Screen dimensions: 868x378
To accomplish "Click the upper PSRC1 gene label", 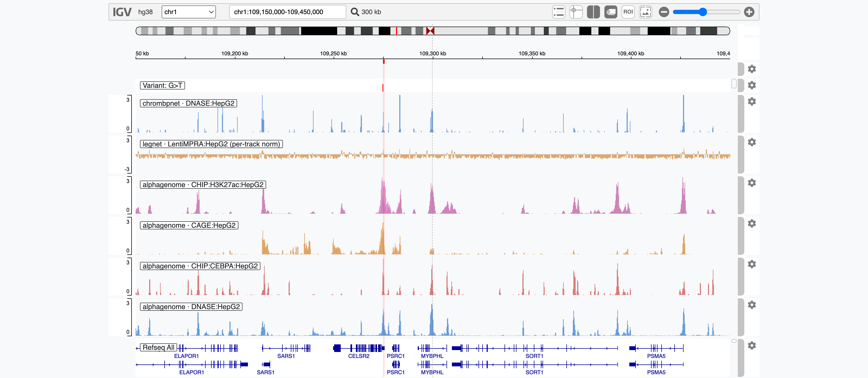I will click(x=395, y=356).
